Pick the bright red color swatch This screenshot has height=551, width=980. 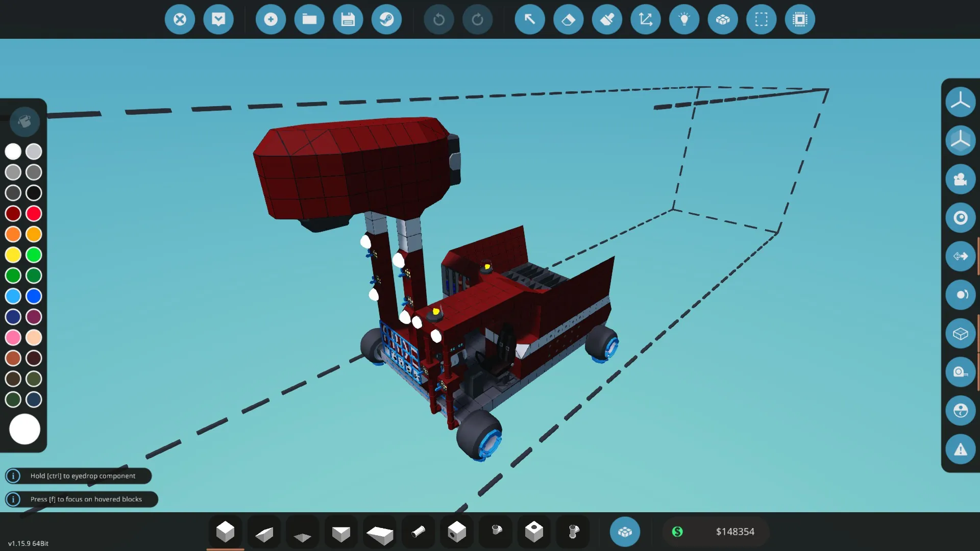(34, 213)
